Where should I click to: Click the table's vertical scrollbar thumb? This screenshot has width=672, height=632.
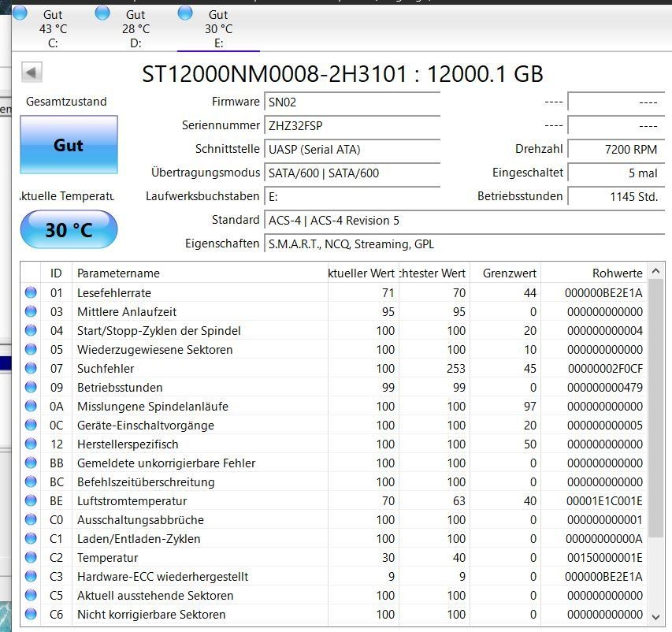click(655, 408)
